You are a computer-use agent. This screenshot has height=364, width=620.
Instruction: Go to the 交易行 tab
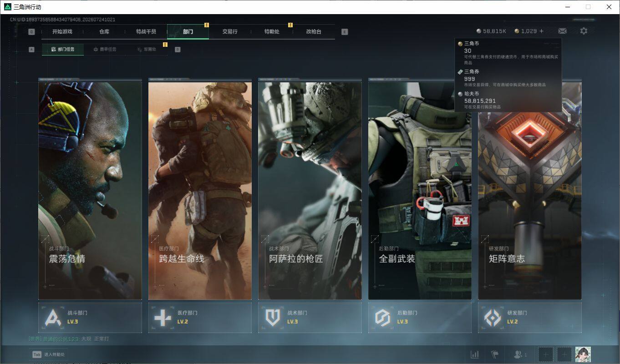(x=230, y=32)
